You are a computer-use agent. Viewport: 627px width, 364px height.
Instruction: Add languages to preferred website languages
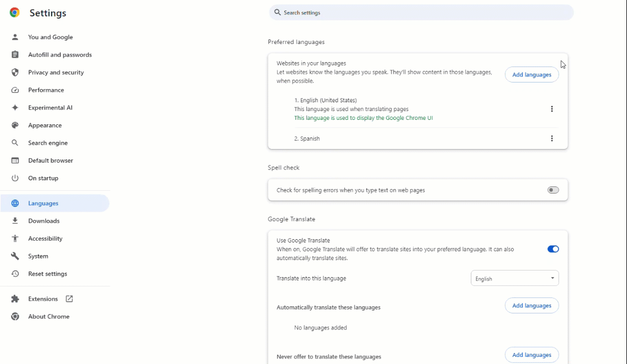(x=531, y=75)
